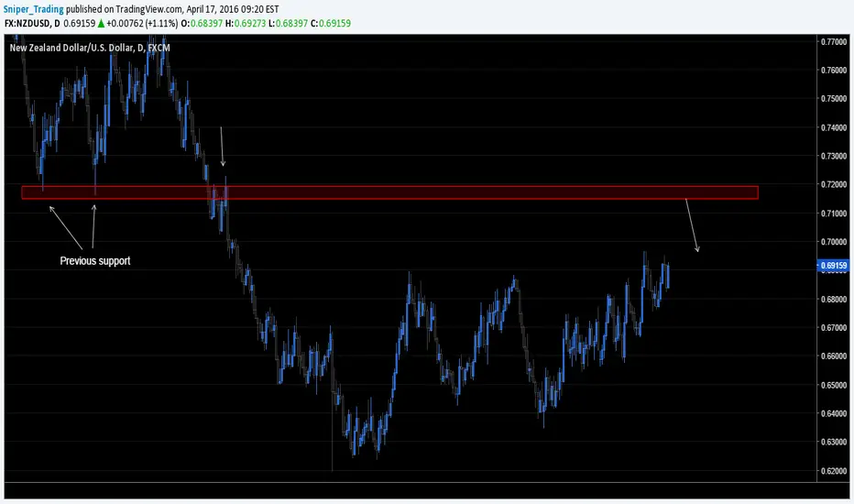
Task: Select the +0.00762 (+1.11%) change value
Action: tap(142, 24)
